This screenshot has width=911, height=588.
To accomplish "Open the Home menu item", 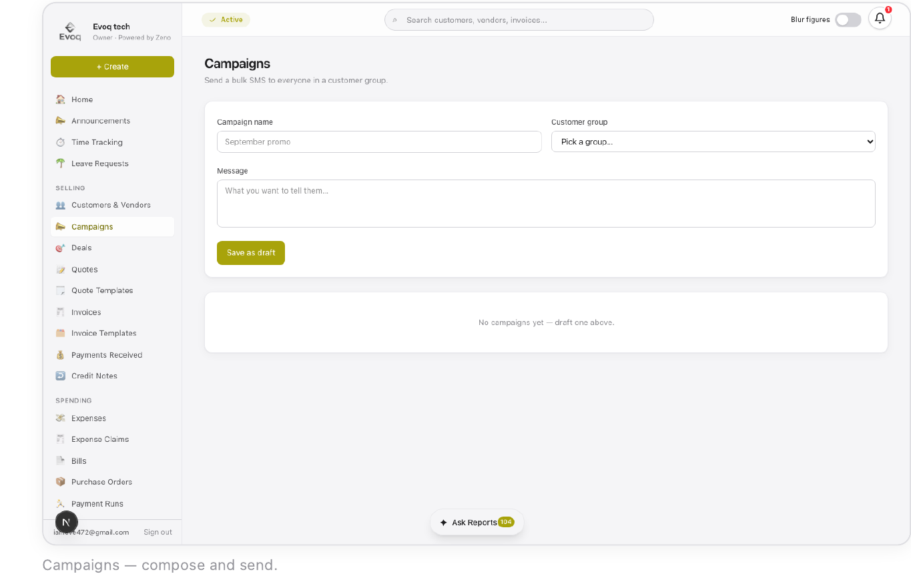I will 112,99.
